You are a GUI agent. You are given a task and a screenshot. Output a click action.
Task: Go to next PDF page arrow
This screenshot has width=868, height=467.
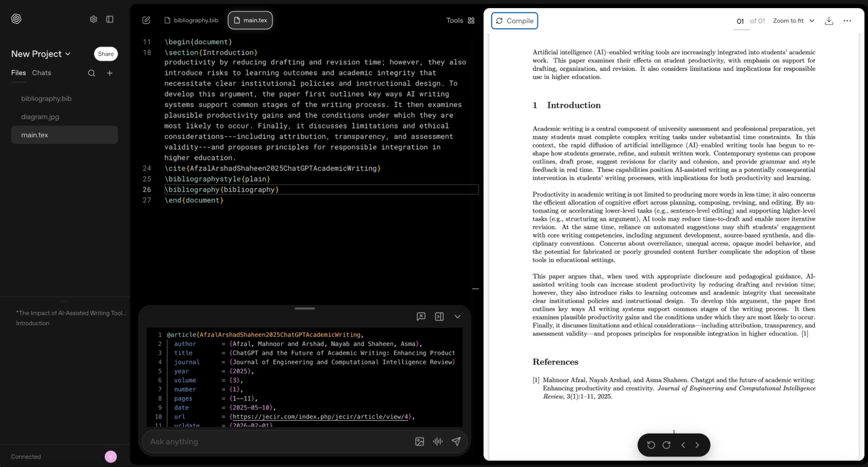(x=697, y=445)
